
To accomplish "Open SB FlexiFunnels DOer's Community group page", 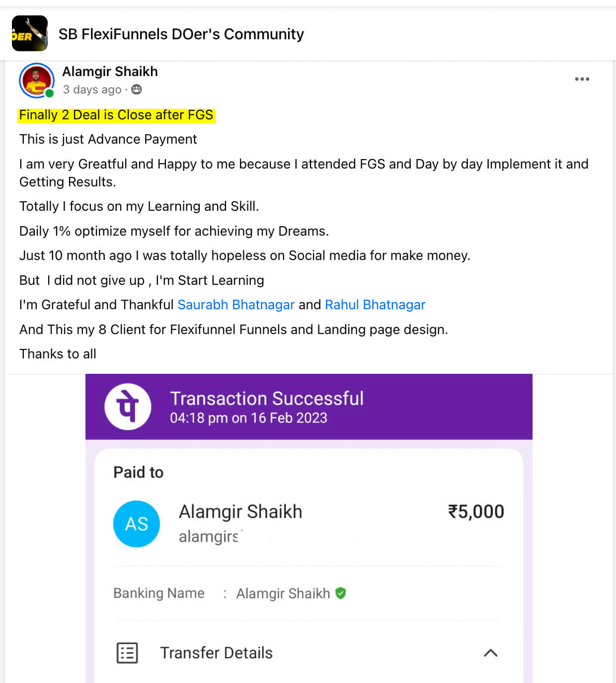I will 181,34.
